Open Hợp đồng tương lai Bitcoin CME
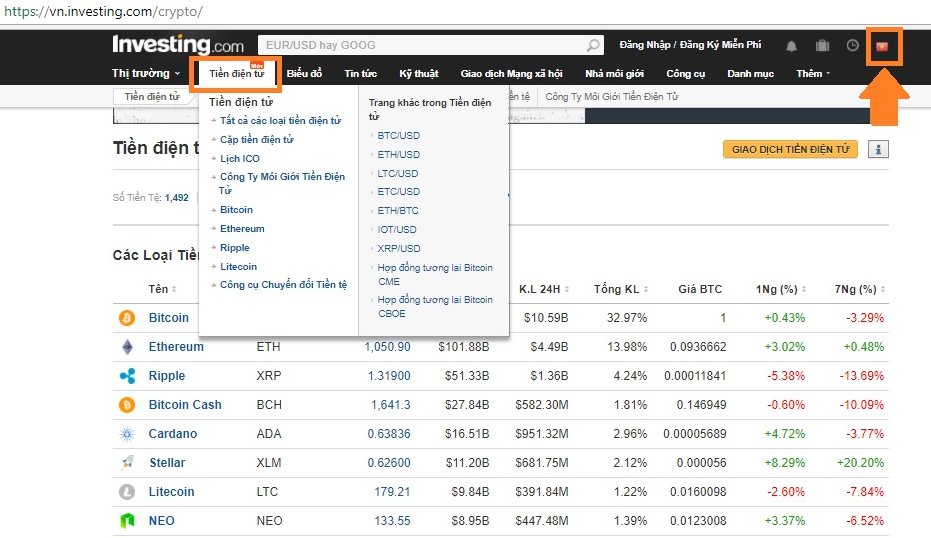The height and width of the screenshot is (538, 931). click(x=435, y=275)
